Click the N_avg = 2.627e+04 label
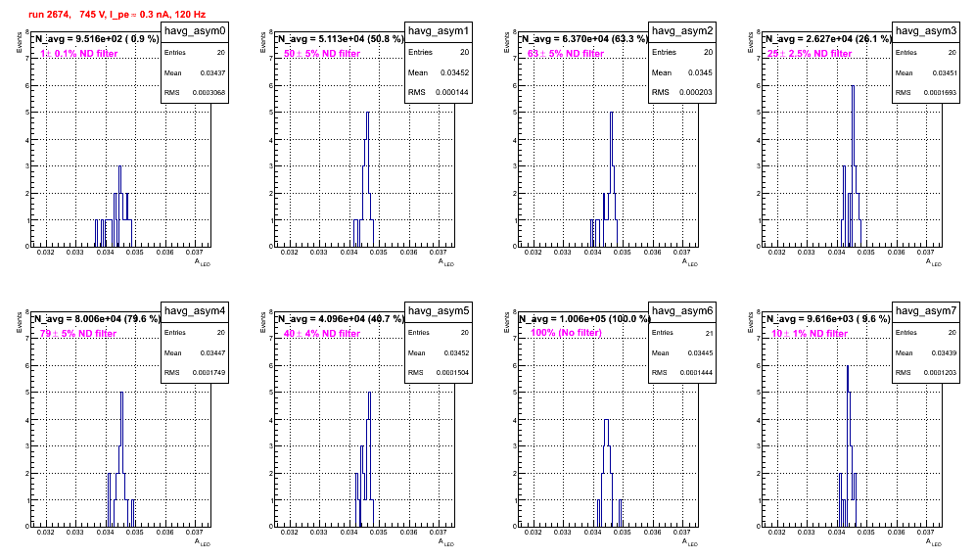This screenshot has width=975, height=560. click(828, 39)
